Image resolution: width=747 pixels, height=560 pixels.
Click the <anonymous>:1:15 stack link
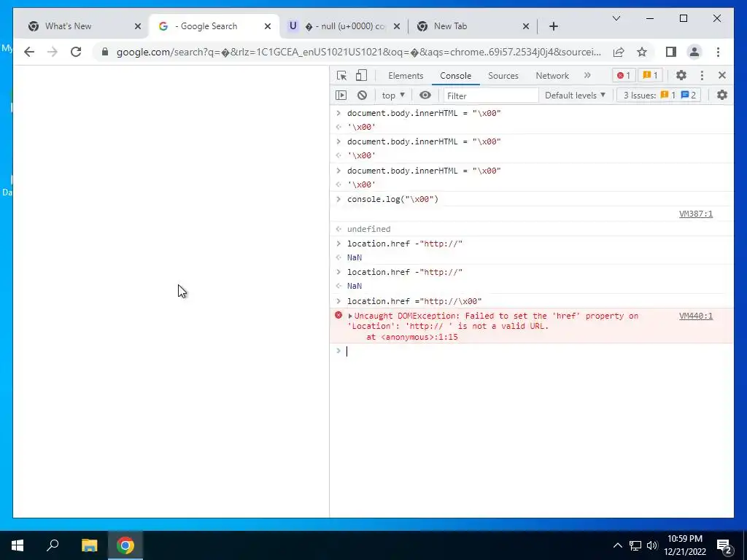pyautogui.click(x=419, y=337)
